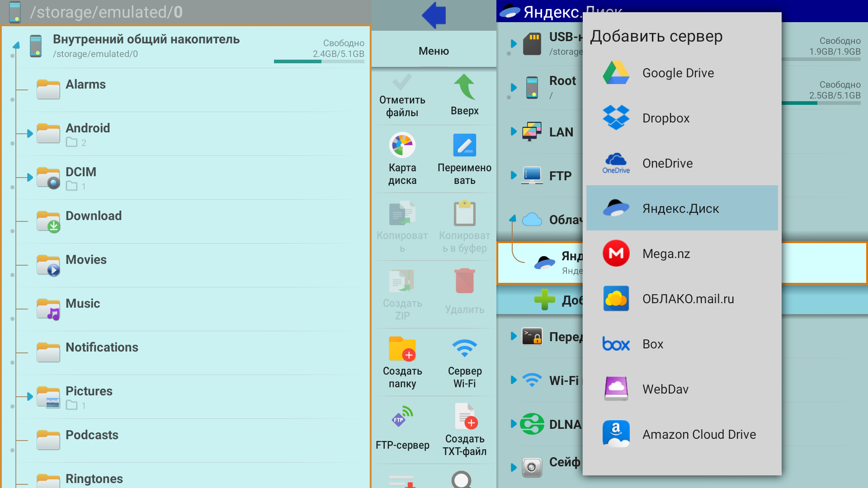Select Google Drive in Add server dialog
Viewport: 868px width, 488px height.
click(682, 73)
